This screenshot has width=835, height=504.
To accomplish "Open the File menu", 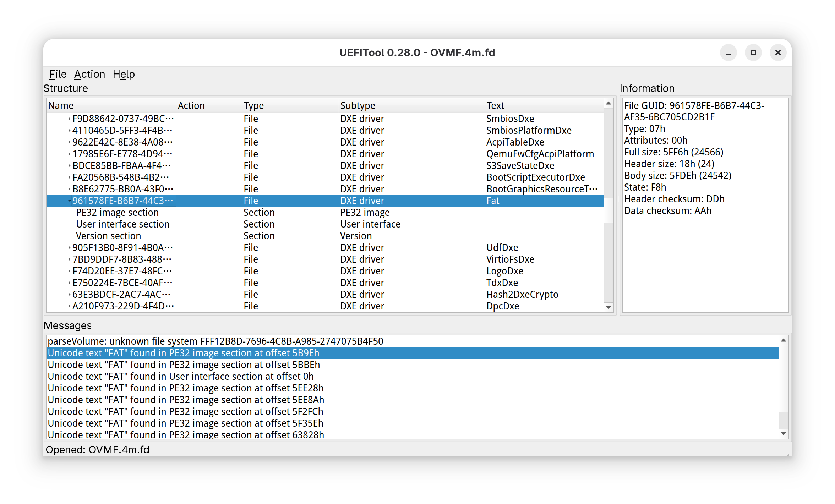I will tap(58, 74).
